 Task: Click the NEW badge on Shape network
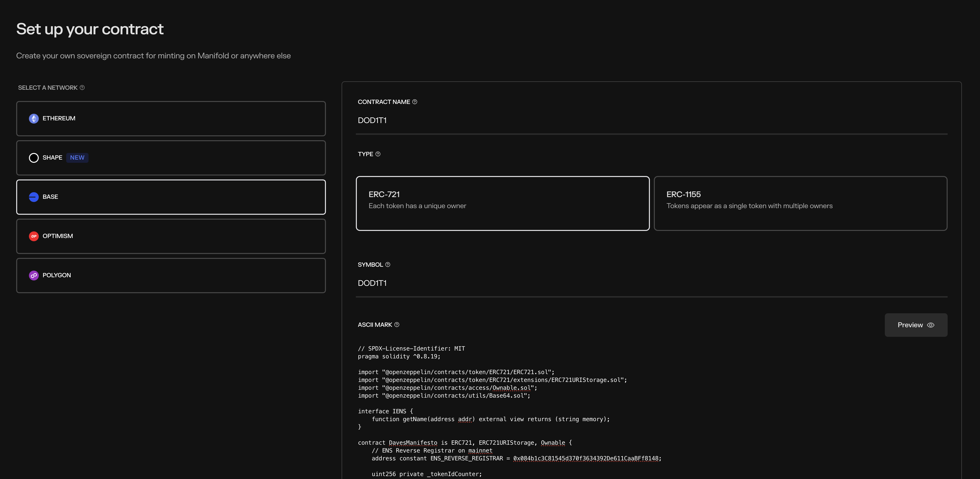point(77,158)
